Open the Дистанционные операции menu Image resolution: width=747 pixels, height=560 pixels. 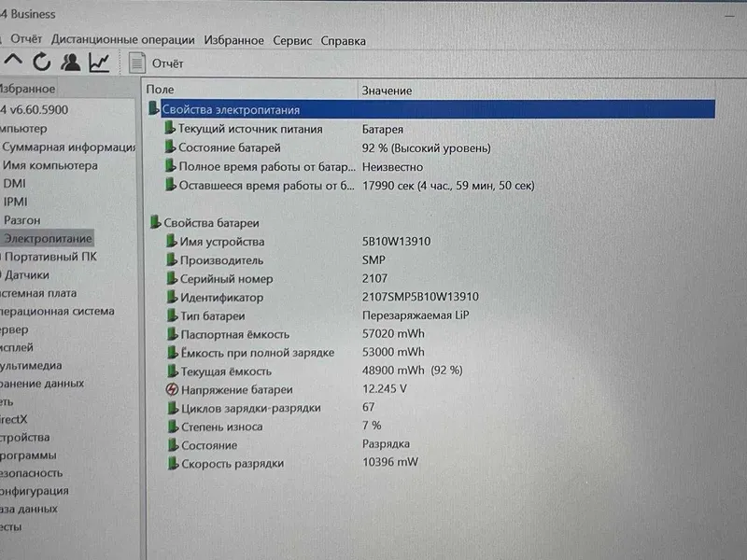click(x=123, y=39)
